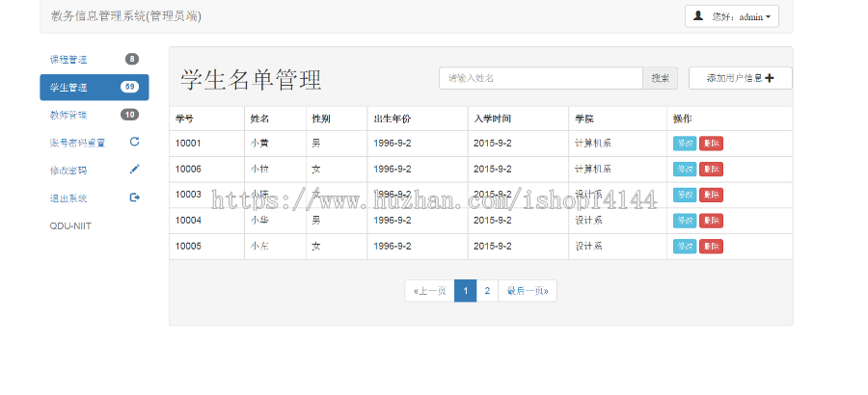The width and height of the screenshot is (868, 395).
Task: Edit student 10006 with 修改
Action: tap(685, 170)
